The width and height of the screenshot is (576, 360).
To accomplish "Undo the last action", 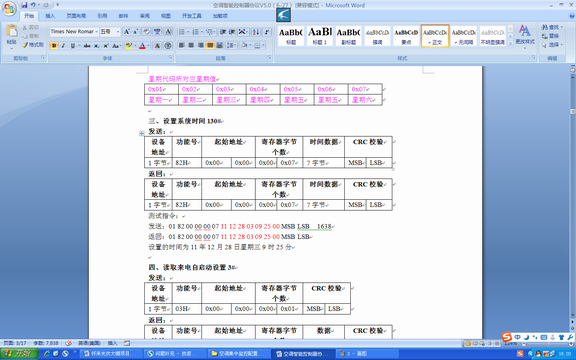I will click(x=33, y=5).
